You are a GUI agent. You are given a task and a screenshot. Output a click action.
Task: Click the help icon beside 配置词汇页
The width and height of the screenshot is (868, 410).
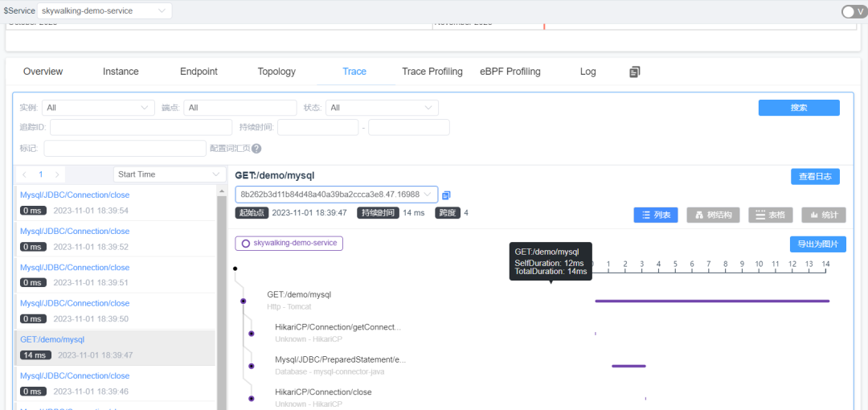pyautogui.click(x=256, y=149)
